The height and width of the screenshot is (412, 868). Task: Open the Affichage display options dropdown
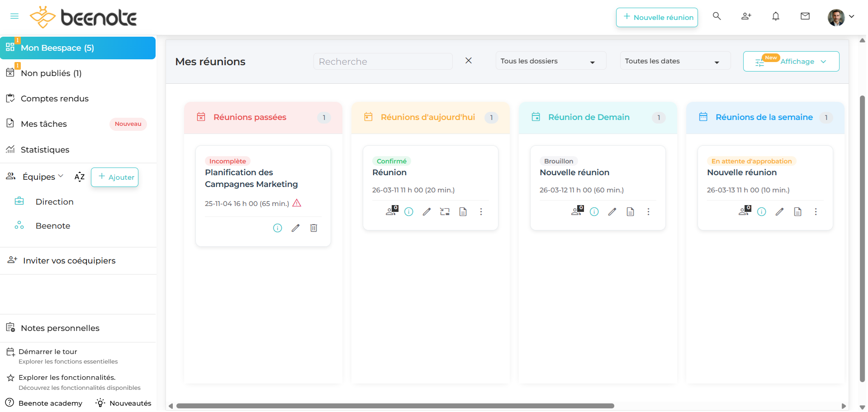tap(791, 62)
